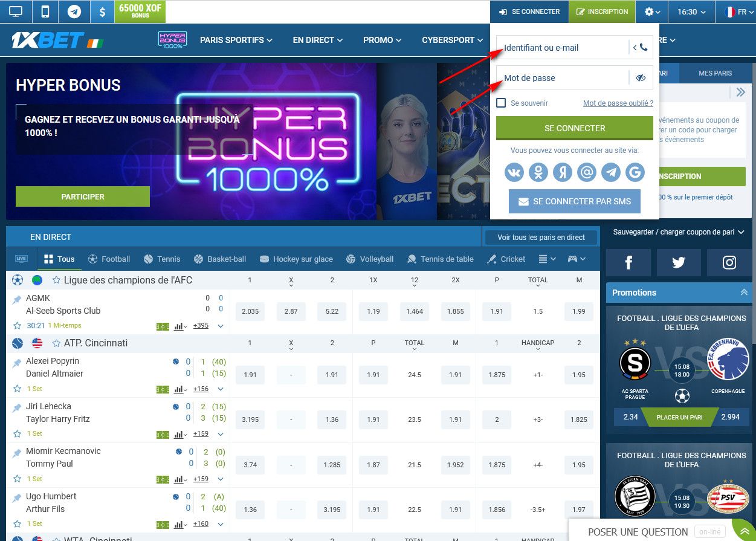
Task: Open the 16:30 time zone dropdown
Action: coord(692,11)
